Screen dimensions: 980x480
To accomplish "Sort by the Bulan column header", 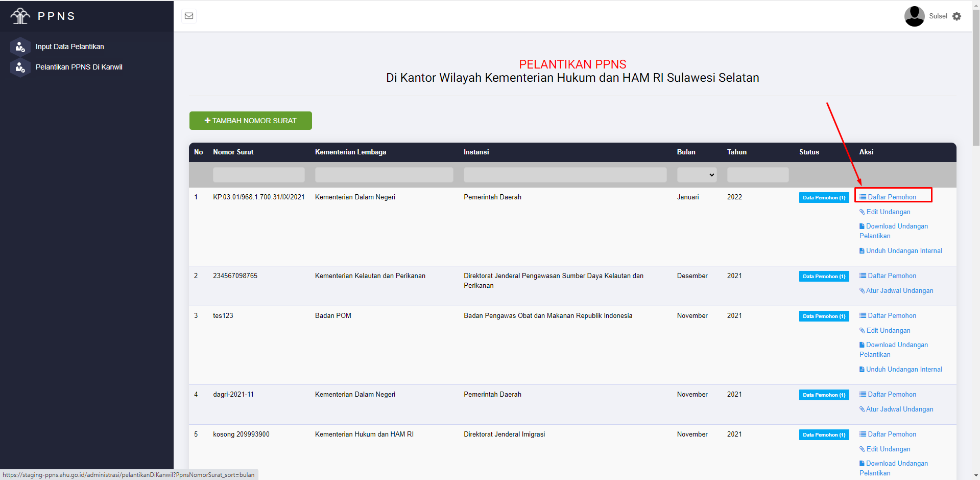I will coord(686,152).
